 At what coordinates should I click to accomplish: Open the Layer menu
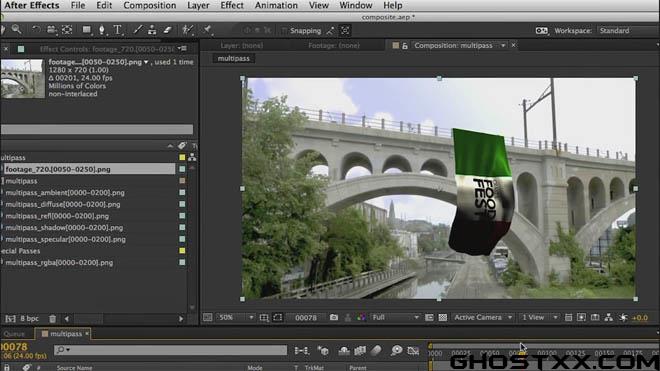coord(198,5)
